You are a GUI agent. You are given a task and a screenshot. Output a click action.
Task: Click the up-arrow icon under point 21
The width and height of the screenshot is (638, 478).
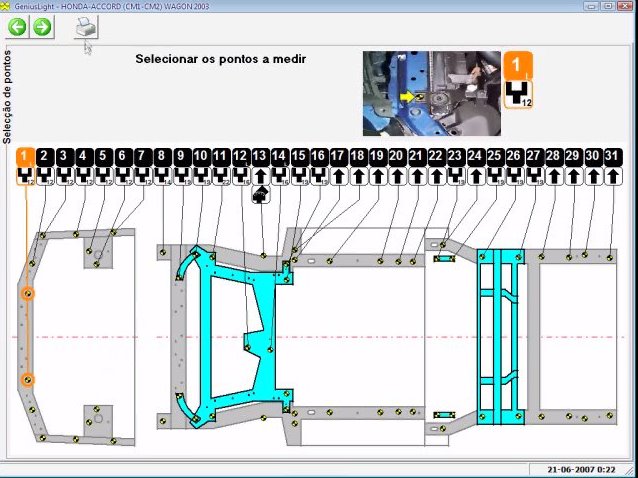click(417, 177)
